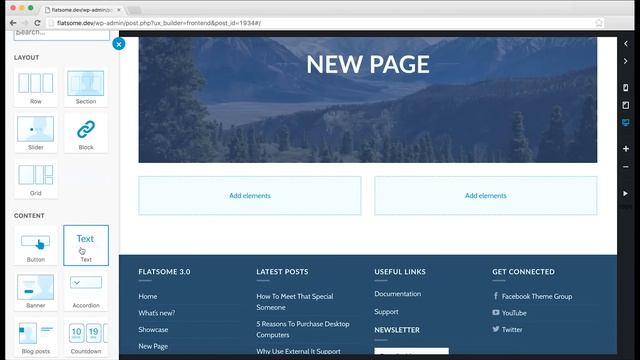The height and width of the screenshot is (360, 640).
Task: Insert the Block link element
Action: (86, 133)
